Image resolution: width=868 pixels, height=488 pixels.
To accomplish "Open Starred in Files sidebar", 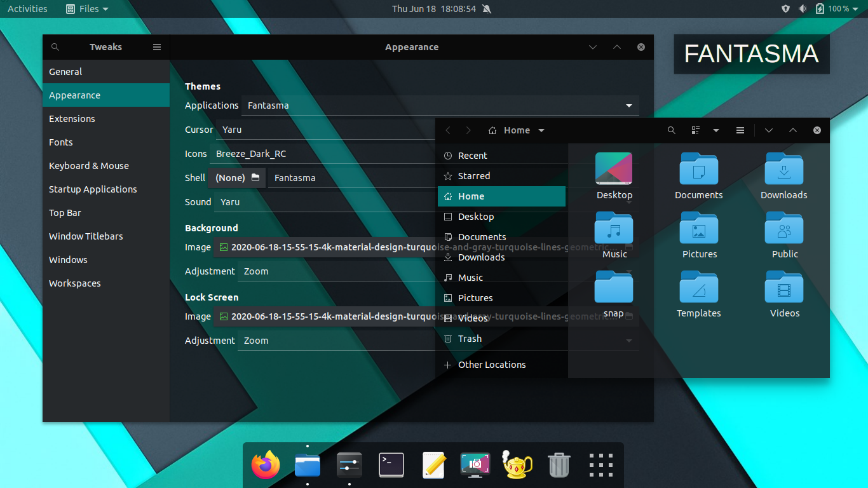I will coord(501,176).
